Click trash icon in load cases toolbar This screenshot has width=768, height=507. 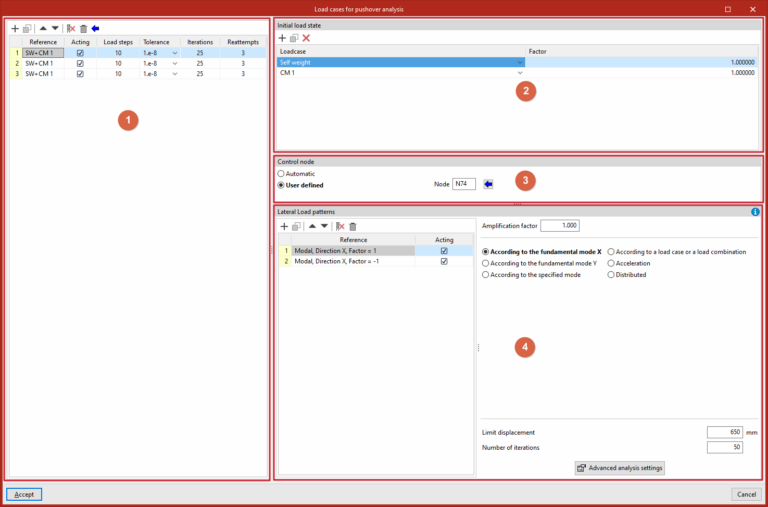point(83,29)
